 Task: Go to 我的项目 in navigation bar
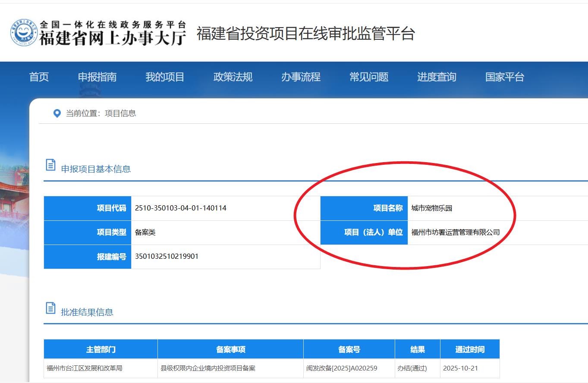click(x=165, y=77)
